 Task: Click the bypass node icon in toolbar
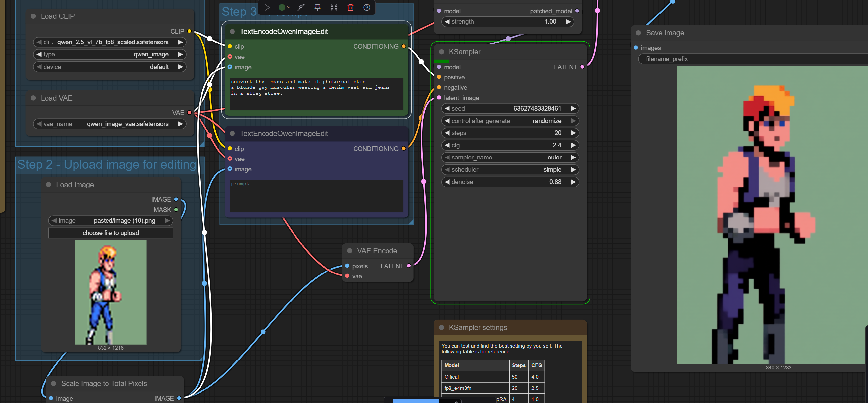click(x=301, y=7)
